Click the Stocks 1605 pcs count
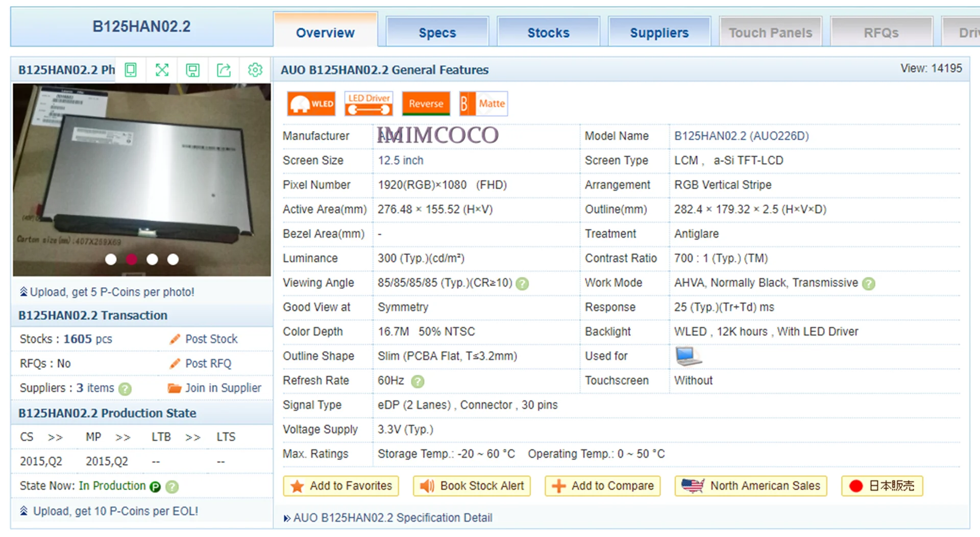Image resolution: width=980 pixels, height=537 pixels. pos(66,339)
